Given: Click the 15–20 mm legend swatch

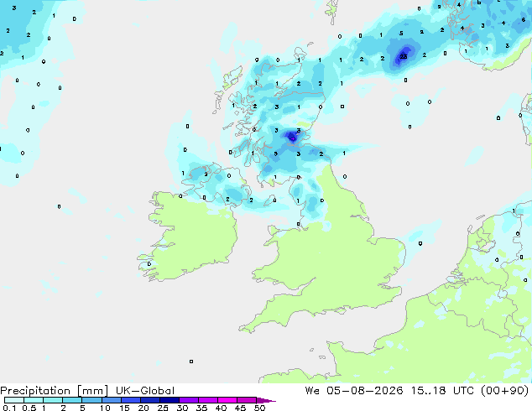Looking at the screenshot, I should click(x=130, y=400).
